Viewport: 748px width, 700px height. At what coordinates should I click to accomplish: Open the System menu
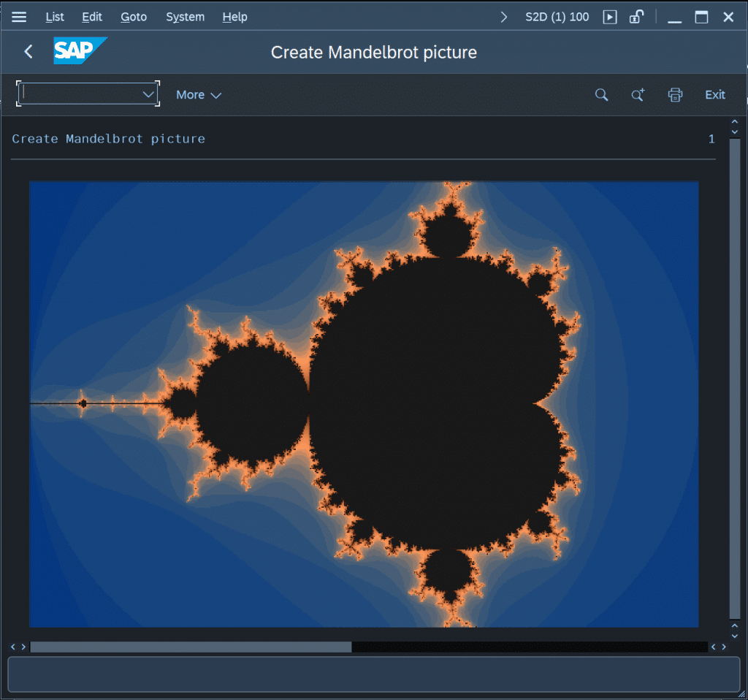coord(185,16)
